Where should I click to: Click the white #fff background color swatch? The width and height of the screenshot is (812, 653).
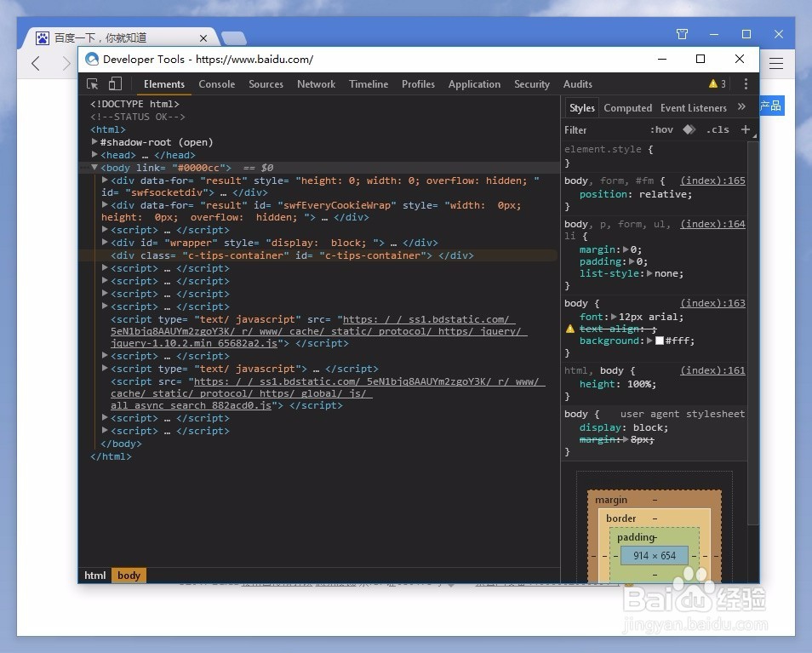pyautogui.click(x=660, y=341)
